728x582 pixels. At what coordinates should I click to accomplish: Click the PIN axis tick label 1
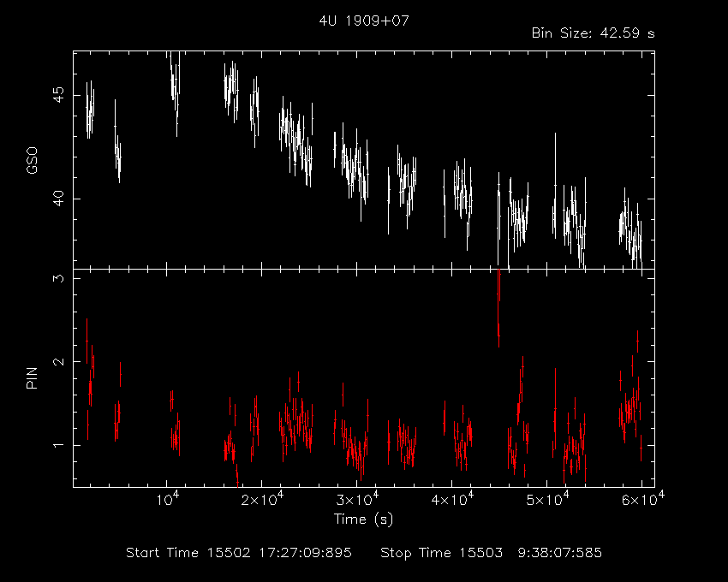coord(59,445)
